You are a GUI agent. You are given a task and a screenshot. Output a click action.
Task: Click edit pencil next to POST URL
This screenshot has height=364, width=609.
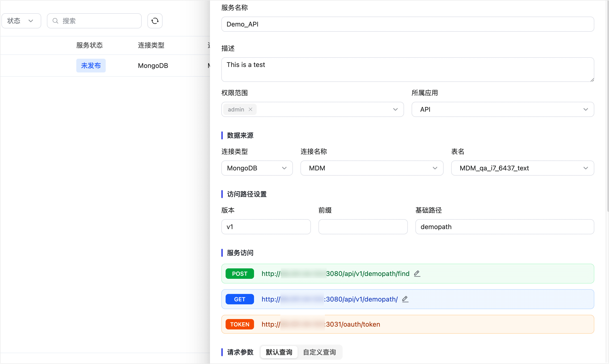point(417,274)
